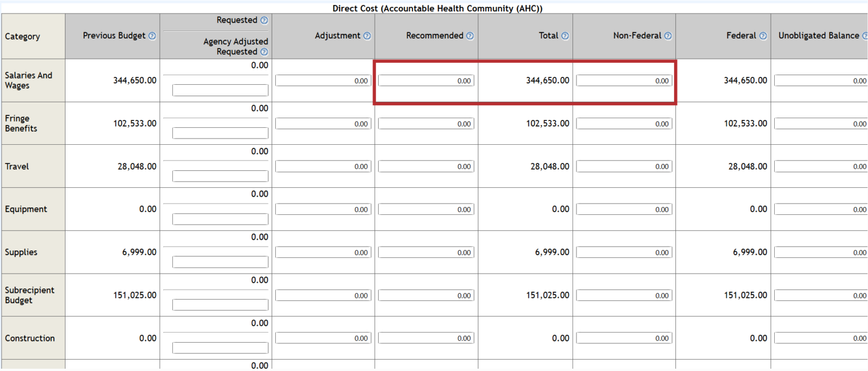Screen dimensions: 868x371
Task: Select Salaries And Wages Agency Adjusted field
Action: point(220,90)
